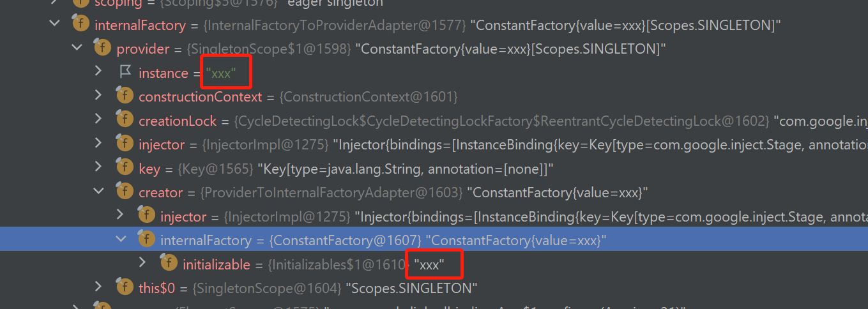This screenshot has height=309, width=868.
Task: Select the initializable "xxx" value text
Action: point(429,264)
